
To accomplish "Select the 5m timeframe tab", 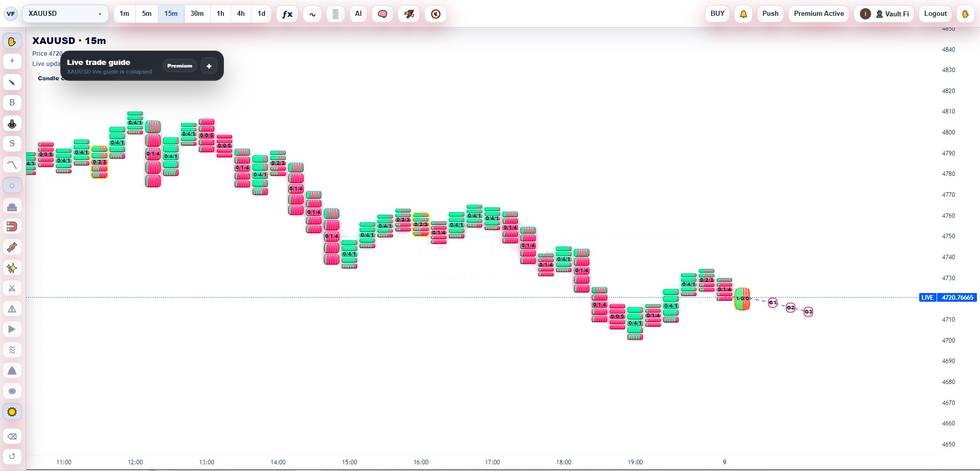I will point(147,14).
